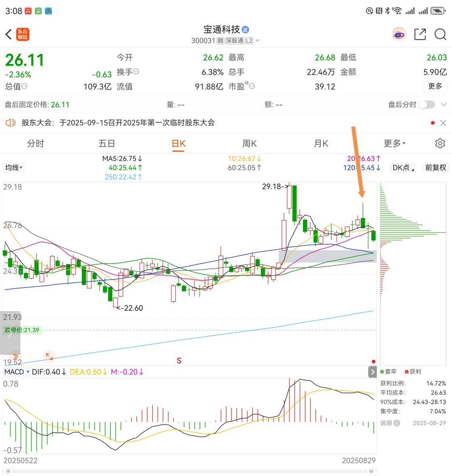Viewport: 452px width, 476px height.
Task: Tap the 盘后固定价格 26.11 value
Action: [x=60, y=105]
